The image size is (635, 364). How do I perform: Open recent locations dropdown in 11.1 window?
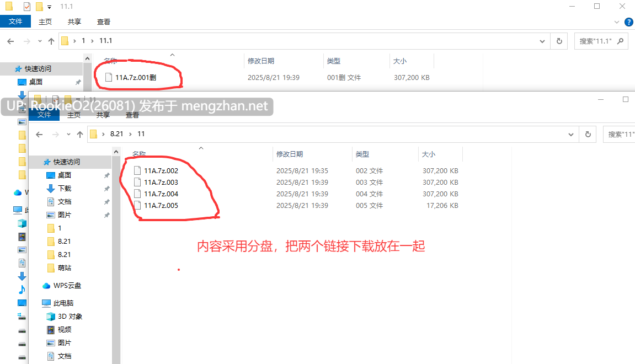[x=40, y=41]
